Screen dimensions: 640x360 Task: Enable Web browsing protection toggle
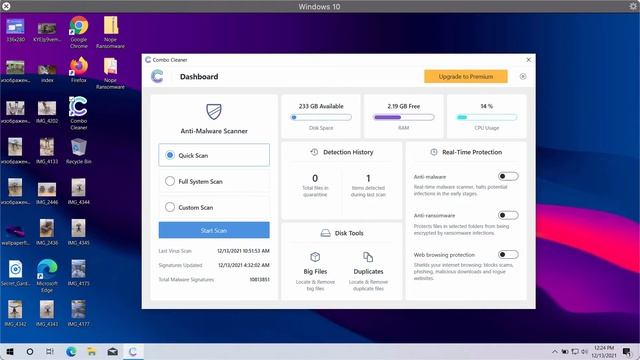pyautogui.click(x=508, y=255)
